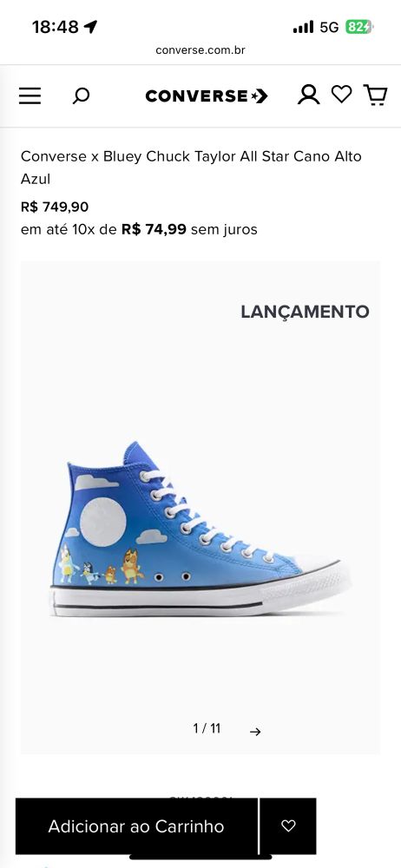The width and height of the screenshot is (401, 868).
Task: Go to homepage via Converse logo
Action: (x=207, y=95)
